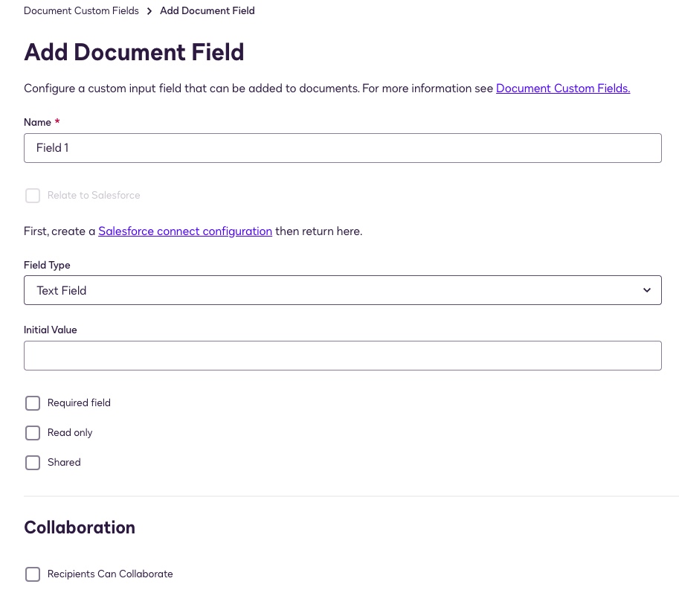Click the breadcrumb chevron separator icon
Screen dimensions: 679x616
point(149,11)
